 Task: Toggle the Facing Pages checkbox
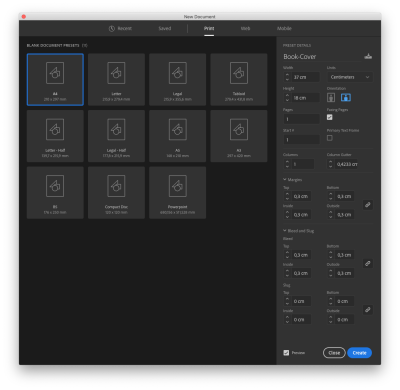coord(330,117)
